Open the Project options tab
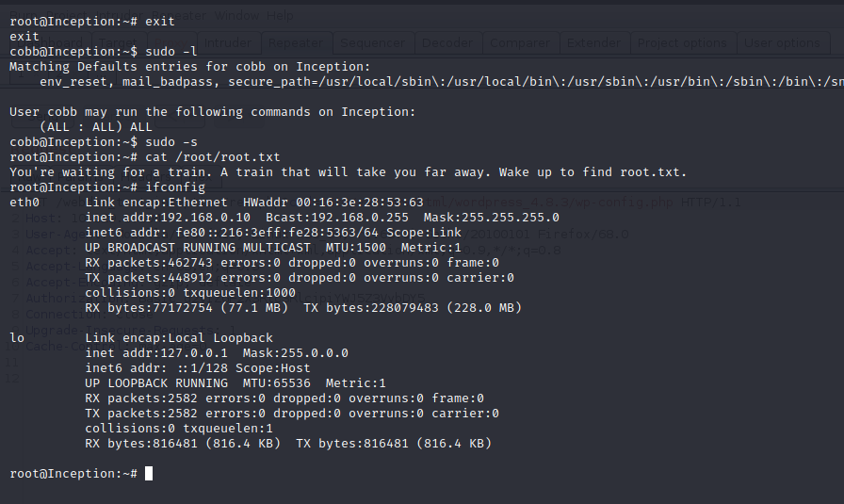This screenshot has height=504, width=844. (683, 42)
